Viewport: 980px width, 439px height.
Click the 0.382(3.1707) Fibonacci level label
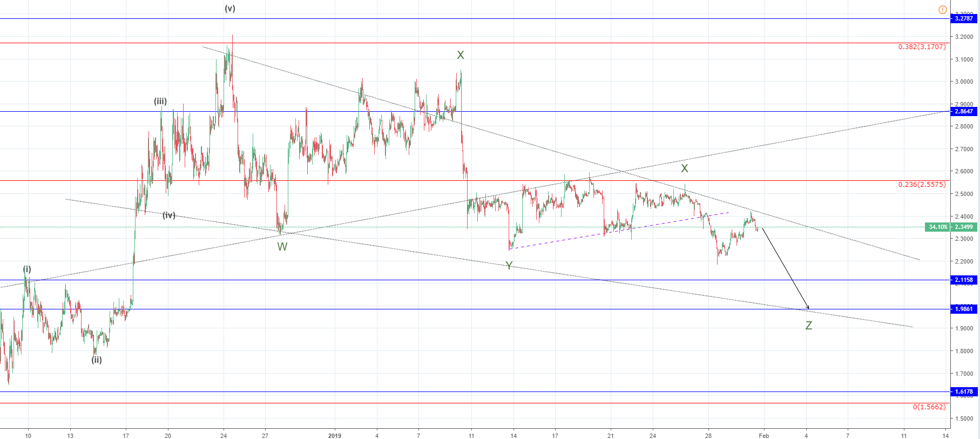point(922,47)
